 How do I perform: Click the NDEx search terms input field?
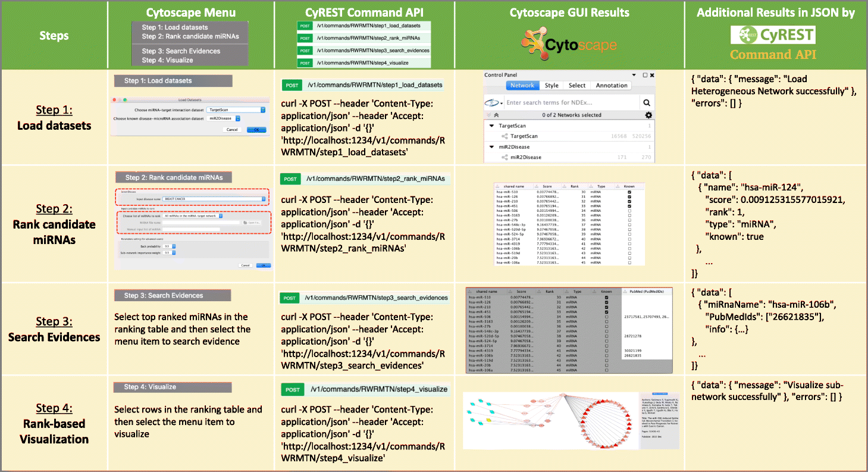point(572,102)
